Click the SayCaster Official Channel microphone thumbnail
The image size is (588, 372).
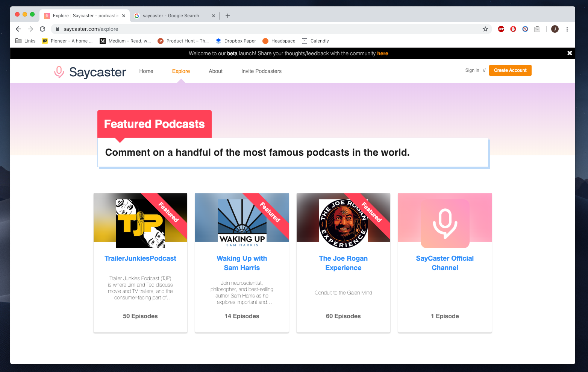tap(445, 223)
